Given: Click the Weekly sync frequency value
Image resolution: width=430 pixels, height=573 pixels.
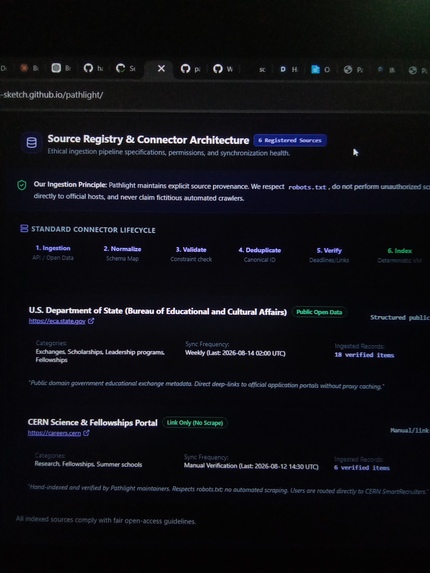Looking at the screenshot, I should pos(235,353).
